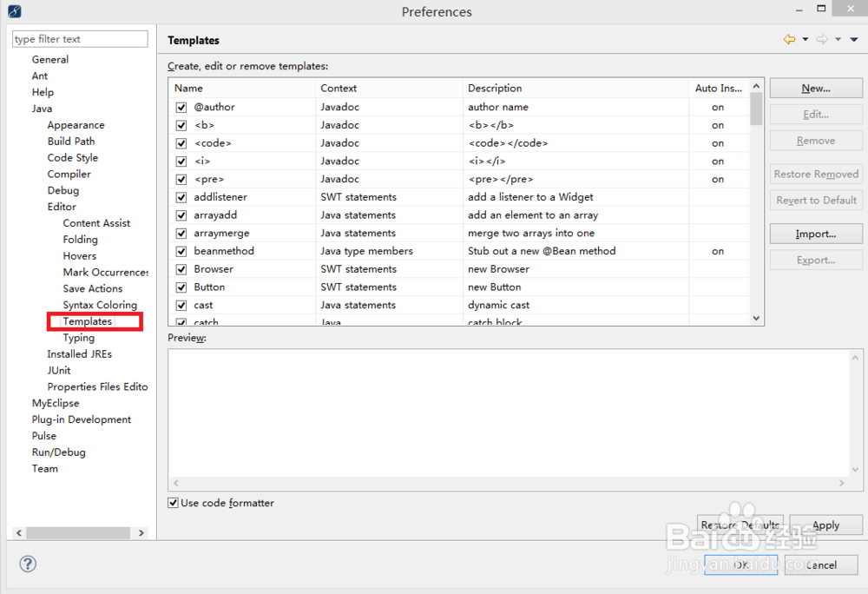Click the preview pane's scroll-left arrow

176,483
